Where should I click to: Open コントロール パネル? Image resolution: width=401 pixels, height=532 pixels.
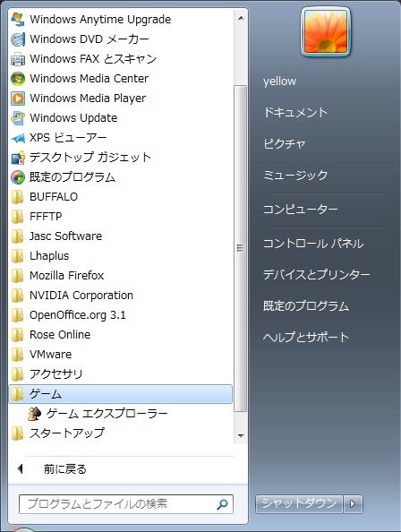pyautogui.click(x=313, y=244)
